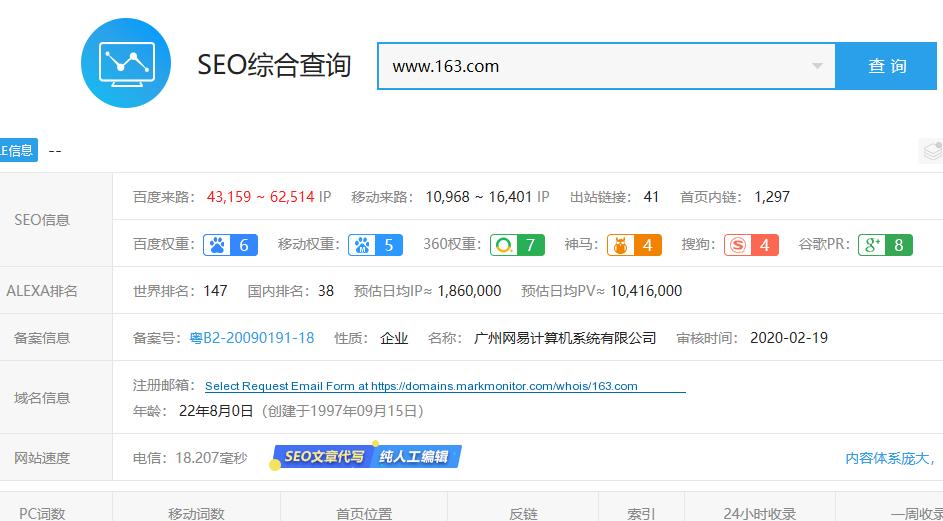This screenshot has width=943, height=521.
Task: Click company name 广州网易计算机系统有限公司
Action: pyautogui.click(x=565, y=338)
